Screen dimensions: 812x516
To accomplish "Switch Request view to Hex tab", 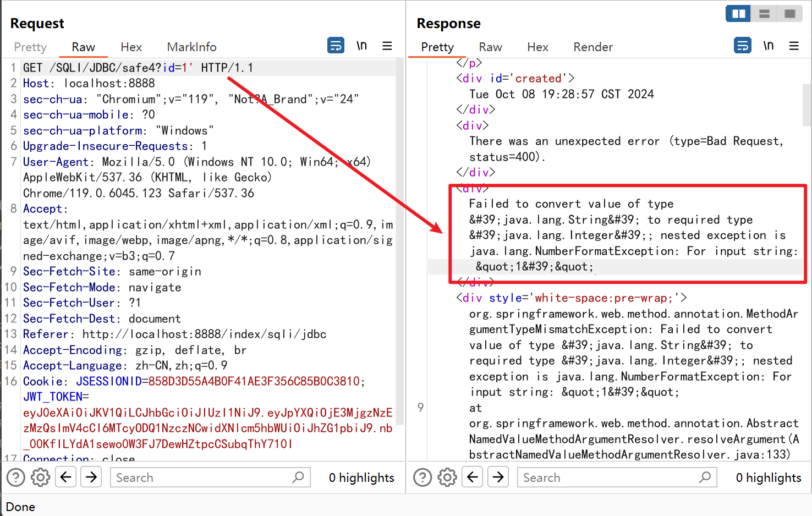I will click(x=131, y=47).
